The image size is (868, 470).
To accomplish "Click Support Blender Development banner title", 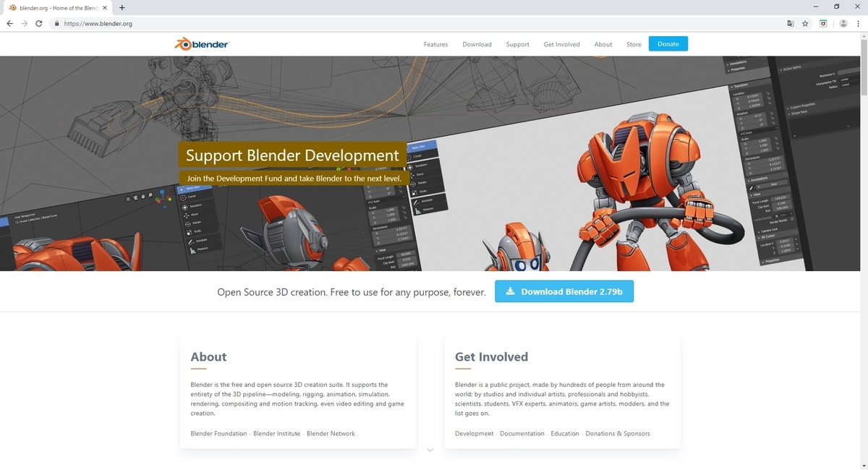I will pos(292,155).
